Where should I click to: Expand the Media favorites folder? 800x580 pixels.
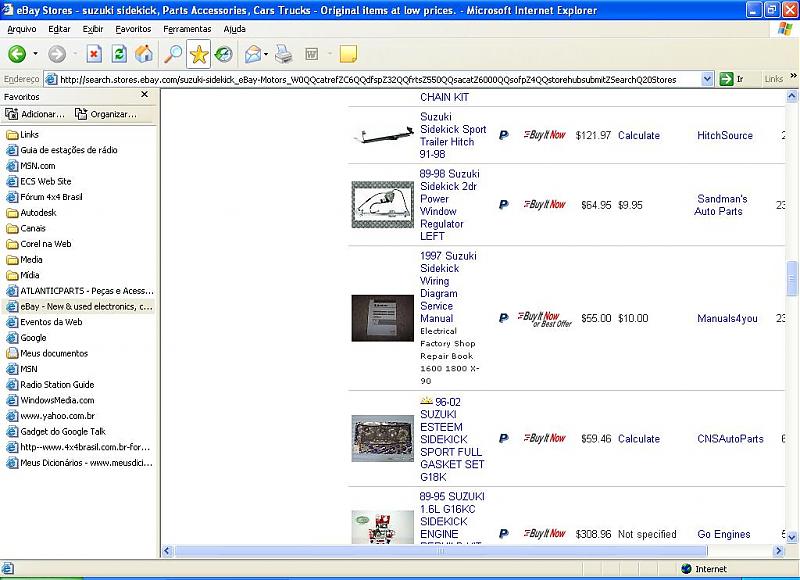(24, 259)
